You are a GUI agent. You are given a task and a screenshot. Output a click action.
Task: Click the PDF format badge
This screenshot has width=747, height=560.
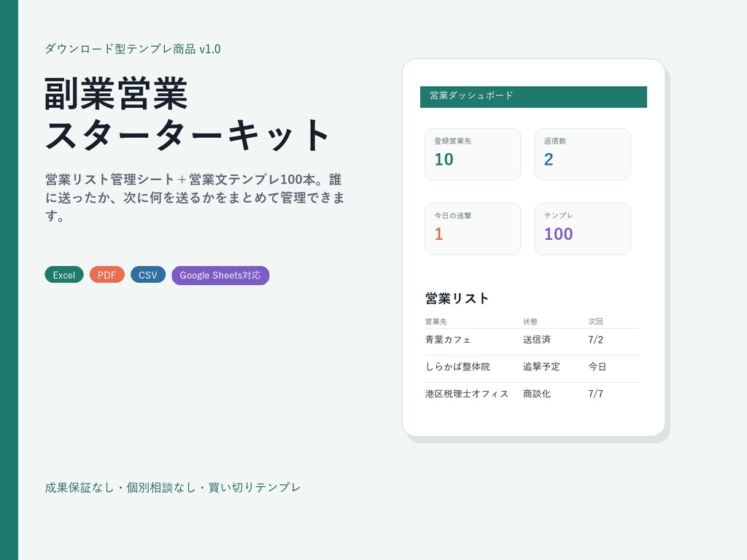[x=107, y=275]
